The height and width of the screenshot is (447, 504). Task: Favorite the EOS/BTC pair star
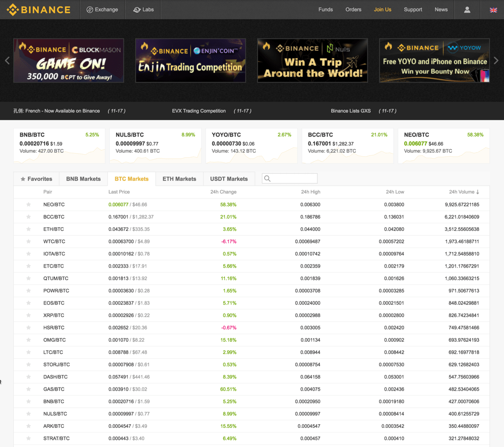point(29,303)
